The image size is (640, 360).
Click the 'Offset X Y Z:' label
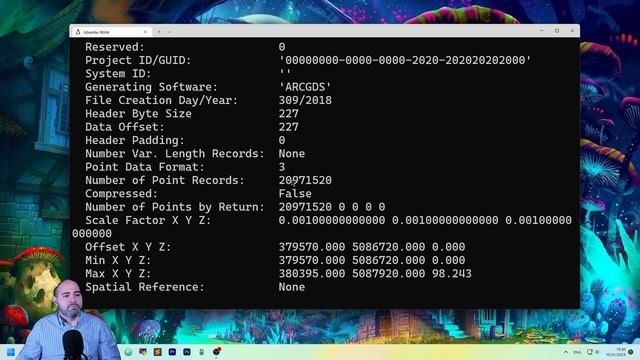(128, 247)
